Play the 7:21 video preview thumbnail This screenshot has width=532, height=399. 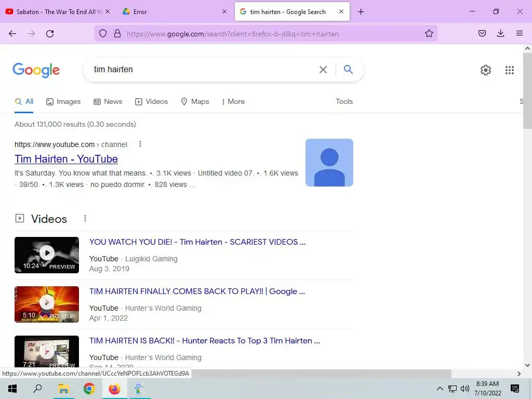pyautogui.click(x=47, y=352)
